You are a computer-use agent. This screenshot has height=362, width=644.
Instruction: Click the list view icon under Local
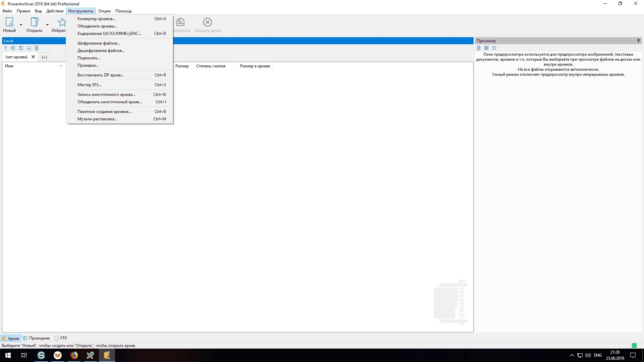(13, 48)
